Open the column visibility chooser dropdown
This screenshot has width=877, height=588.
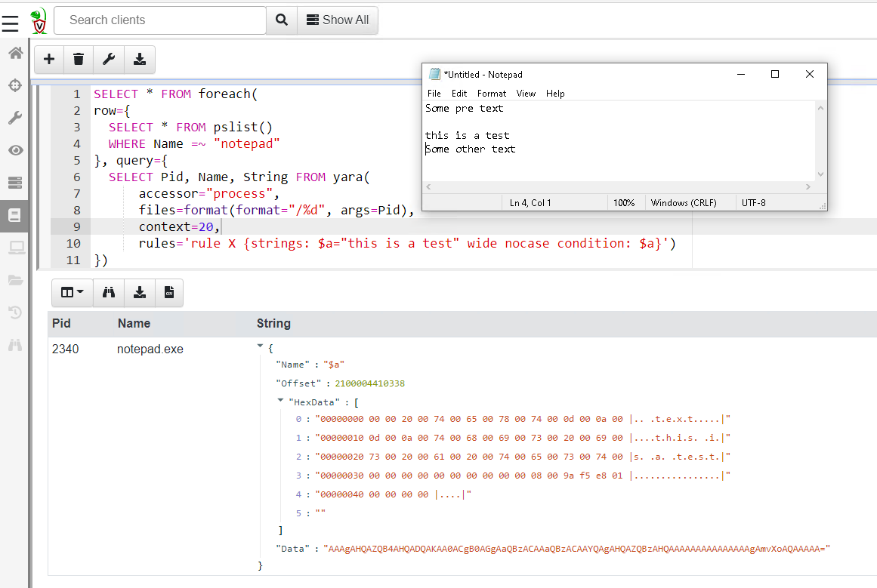(72, 293)
